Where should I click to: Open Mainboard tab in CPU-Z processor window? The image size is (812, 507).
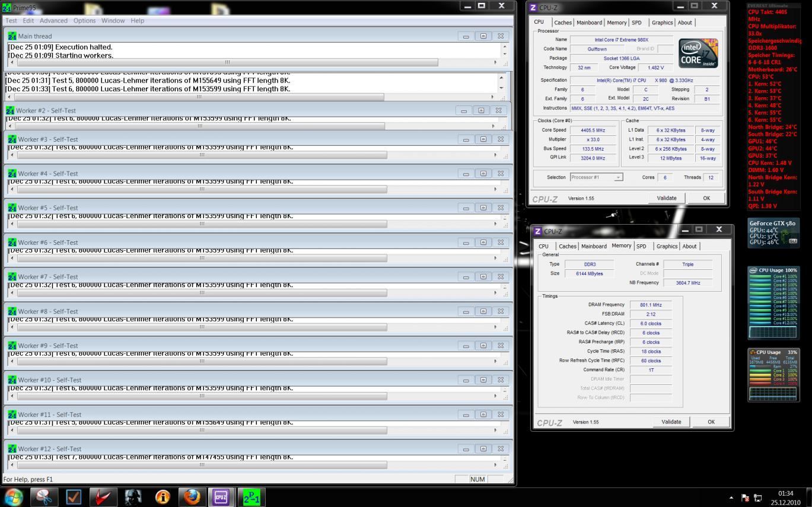coord(590,23)
